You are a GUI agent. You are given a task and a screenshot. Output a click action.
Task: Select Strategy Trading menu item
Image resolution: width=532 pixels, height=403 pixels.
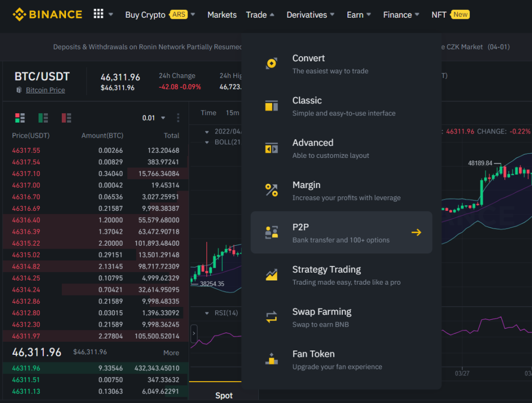tap(341, 275)
